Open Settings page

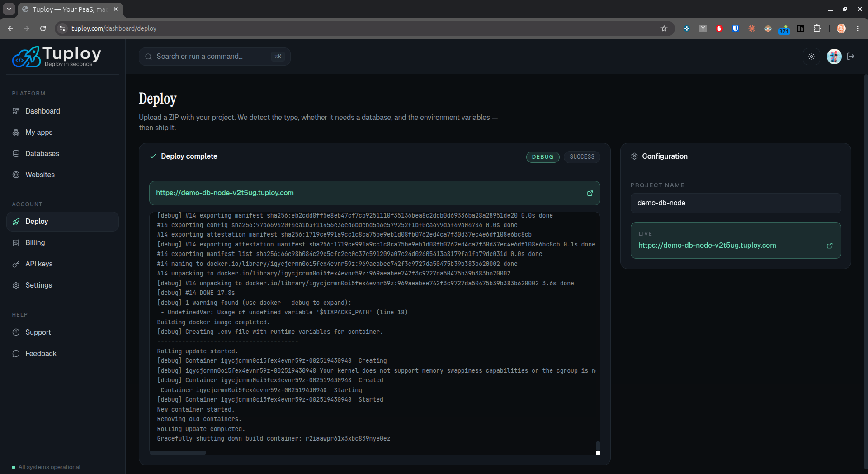tap(62, 285)
